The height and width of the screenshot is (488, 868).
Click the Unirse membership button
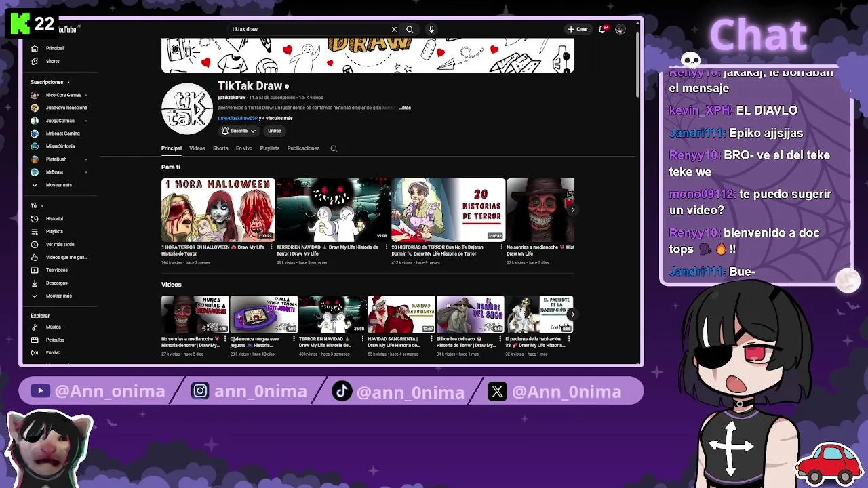pyautogui.click(x=274, y=131)
